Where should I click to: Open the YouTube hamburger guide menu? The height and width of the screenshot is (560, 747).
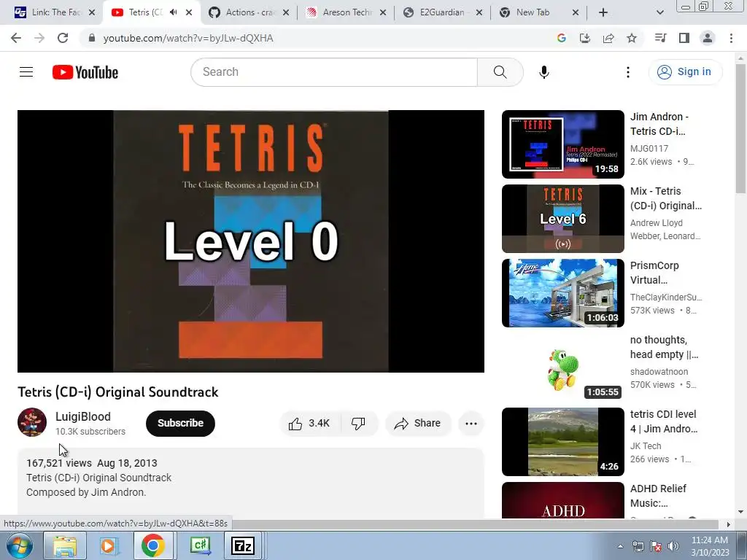click(26, 72)
